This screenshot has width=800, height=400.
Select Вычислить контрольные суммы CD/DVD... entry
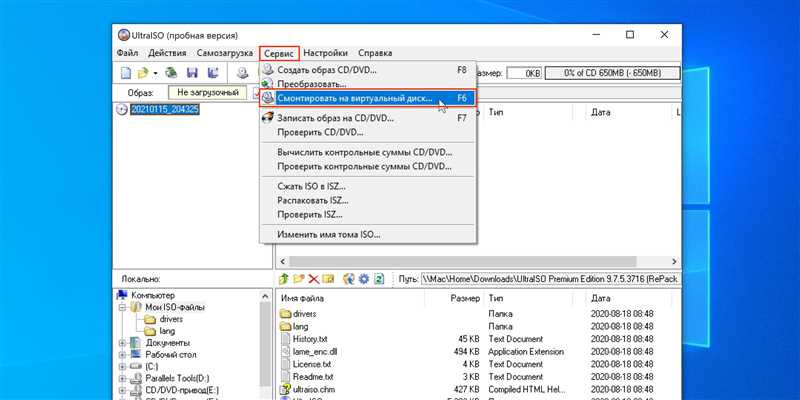(x=368, y=152)
